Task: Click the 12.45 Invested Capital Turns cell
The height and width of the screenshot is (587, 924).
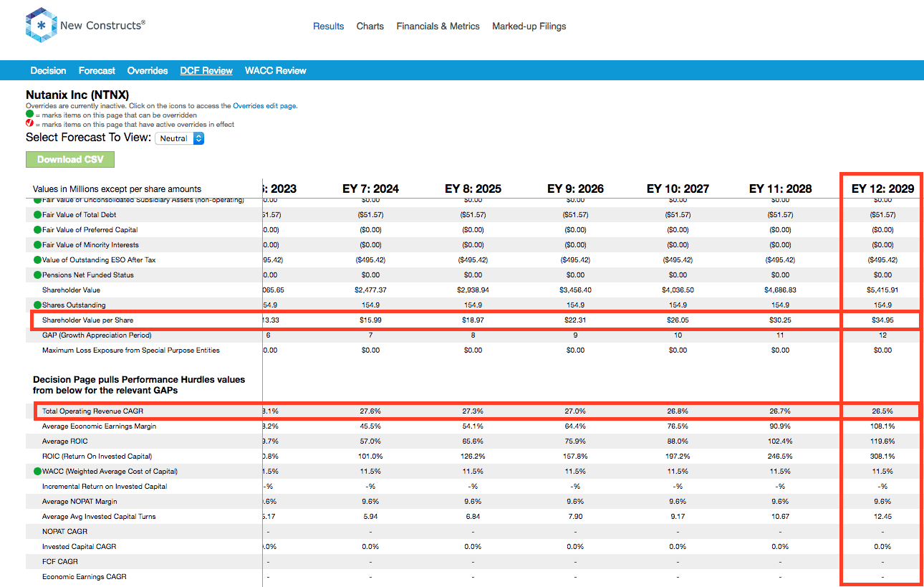Action: tap(882, 517)
